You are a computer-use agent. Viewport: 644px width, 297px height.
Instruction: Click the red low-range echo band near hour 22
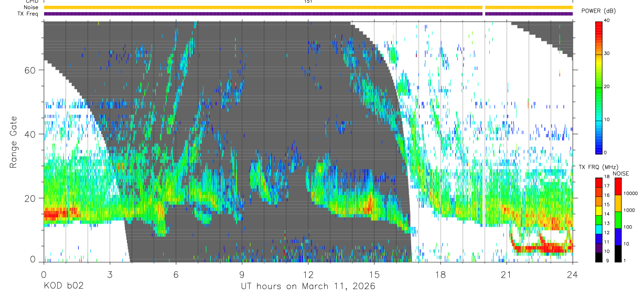coord(540,248)
